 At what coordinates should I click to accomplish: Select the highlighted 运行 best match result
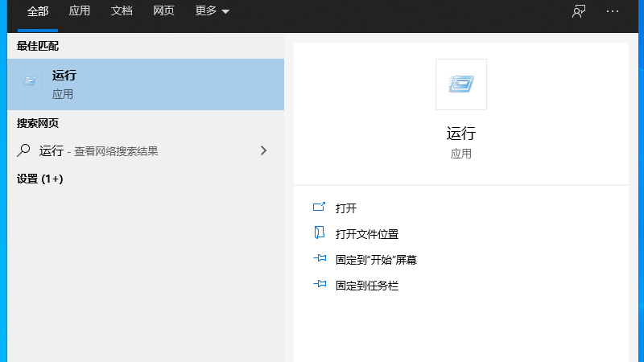pyautogui.click(x=145, y=84)
